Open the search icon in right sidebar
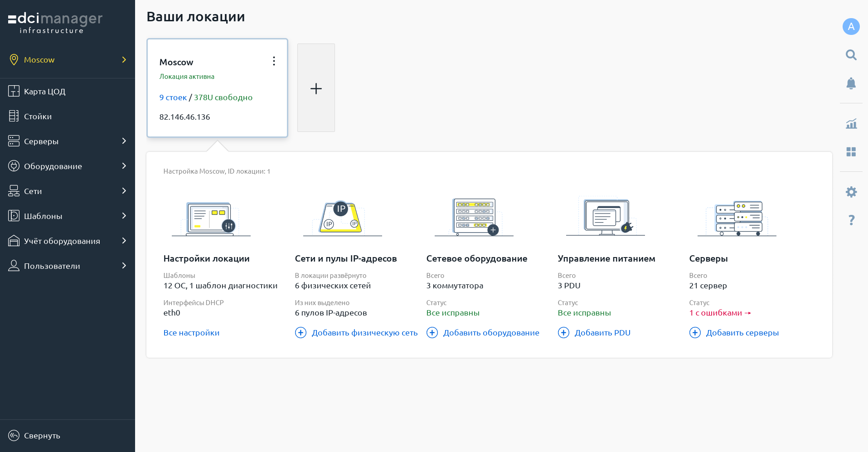868x452 pixels. [851, 55]
